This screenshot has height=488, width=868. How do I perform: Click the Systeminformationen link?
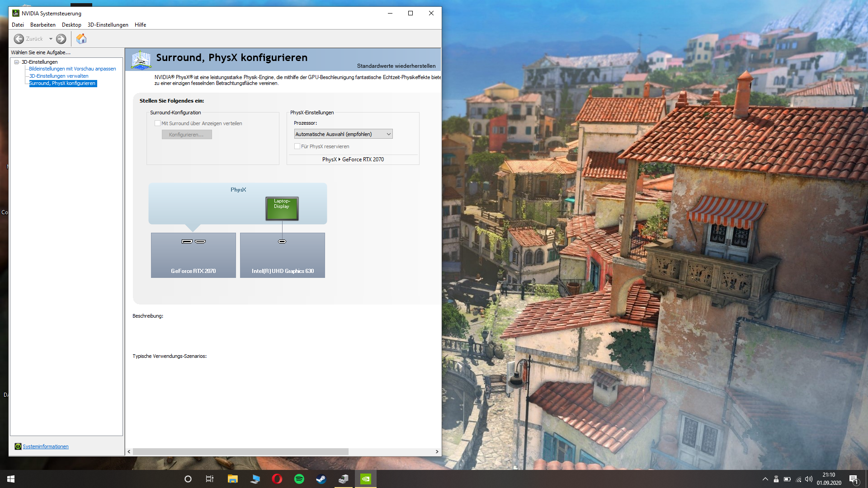(46, 446)
